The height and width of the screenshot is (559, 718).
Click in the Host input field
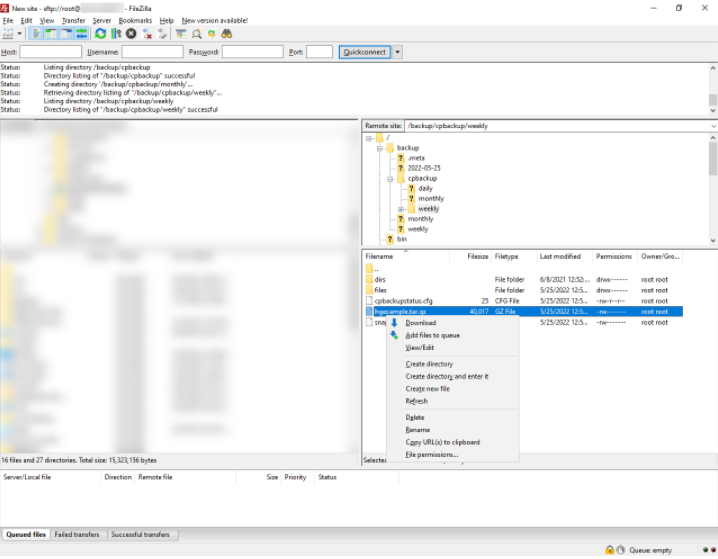pos(51,52)
